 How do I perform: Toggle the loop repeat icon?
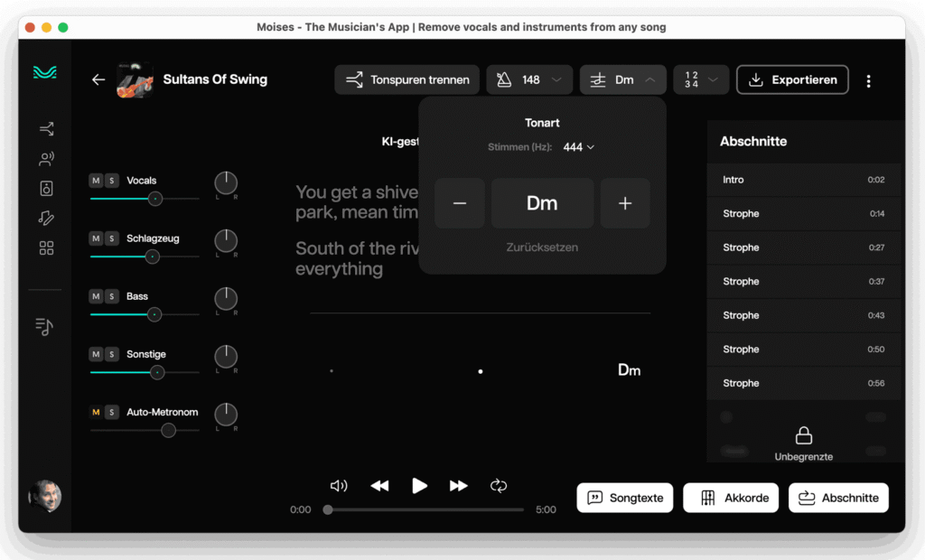click(499, 486)
